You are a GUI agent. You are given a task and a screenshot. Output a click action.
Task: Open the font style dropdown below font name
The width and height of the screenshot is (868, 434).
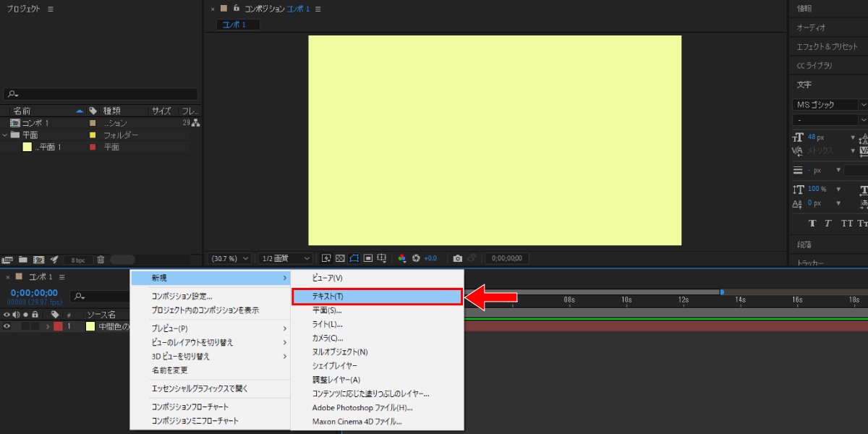[830, 119]
